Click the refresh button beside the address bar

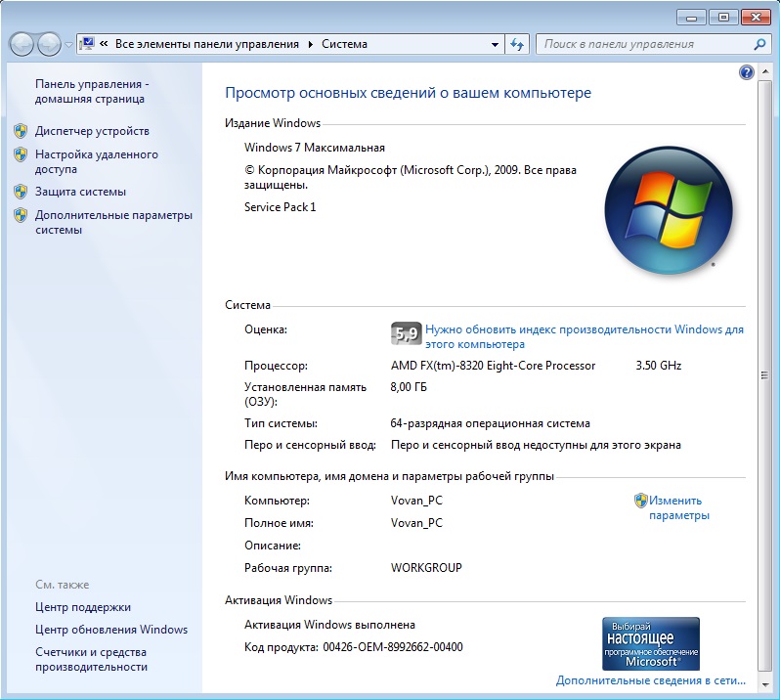[518, 44]
